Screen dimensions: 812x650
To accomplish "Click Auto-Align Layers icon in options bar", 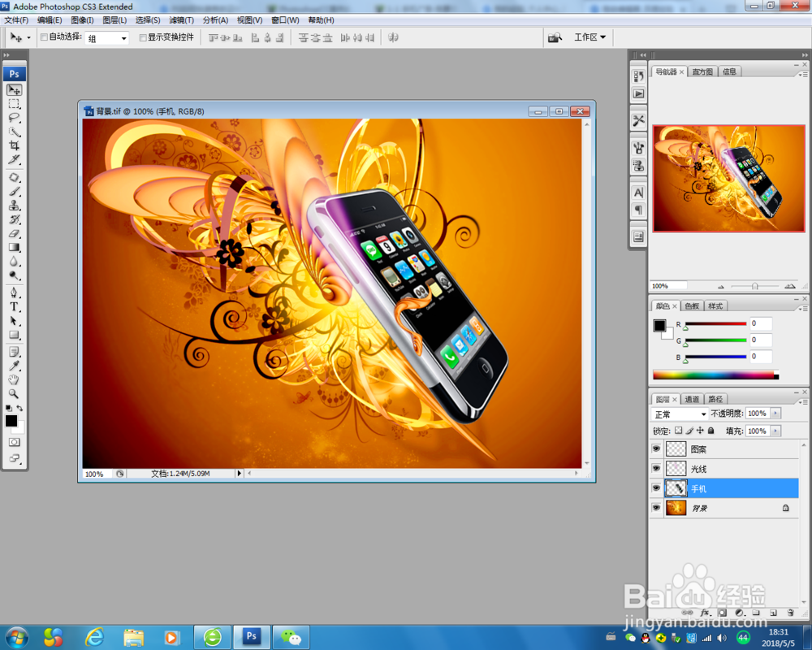I will coord(393,37).
